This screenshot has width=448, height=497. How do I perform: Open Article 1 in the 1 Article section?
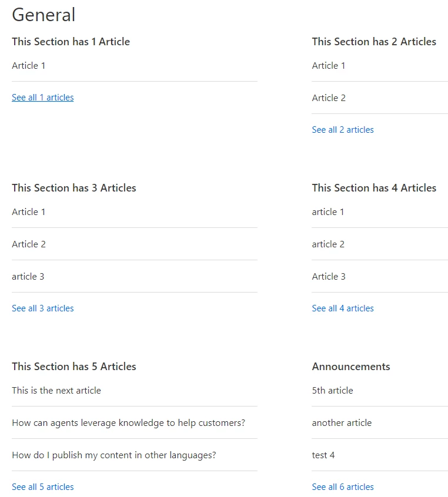pyautogui.click(x=29, y=66)
